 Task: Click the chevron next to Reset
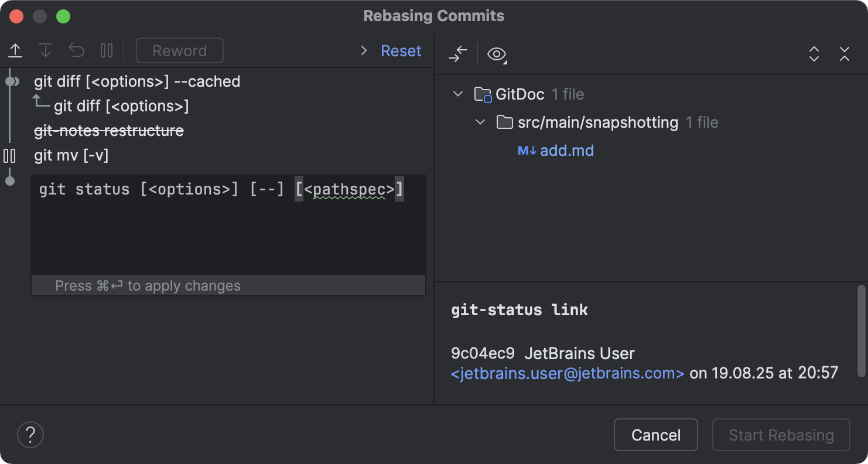point(363,50)
